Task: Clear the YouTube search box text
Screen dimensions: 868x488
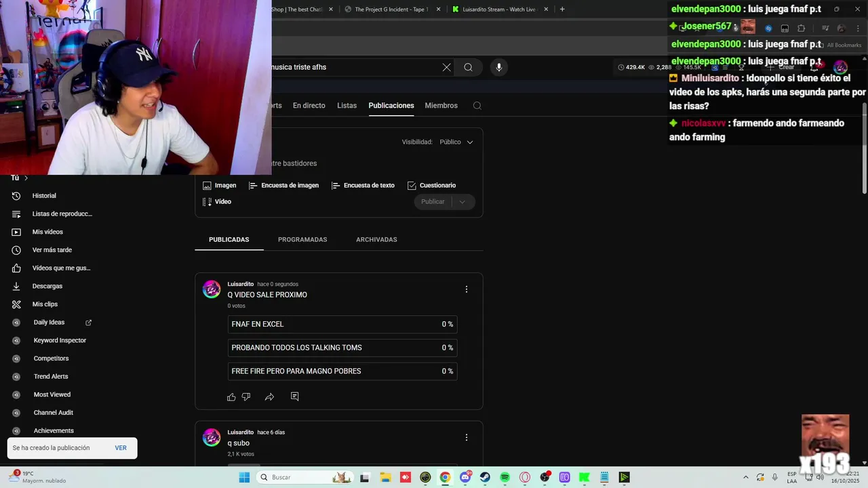Action: [x=446, y=67]
